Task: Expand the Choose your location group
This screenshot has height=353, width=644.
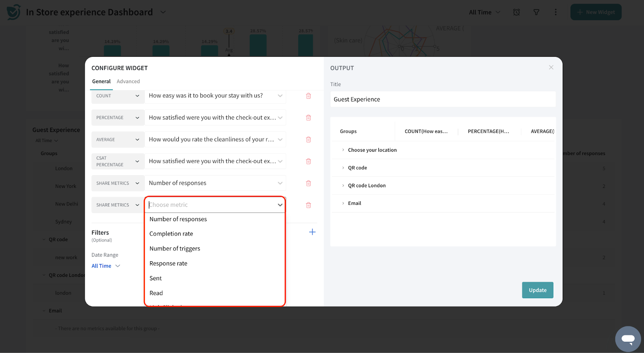Action: click(343, 150)
